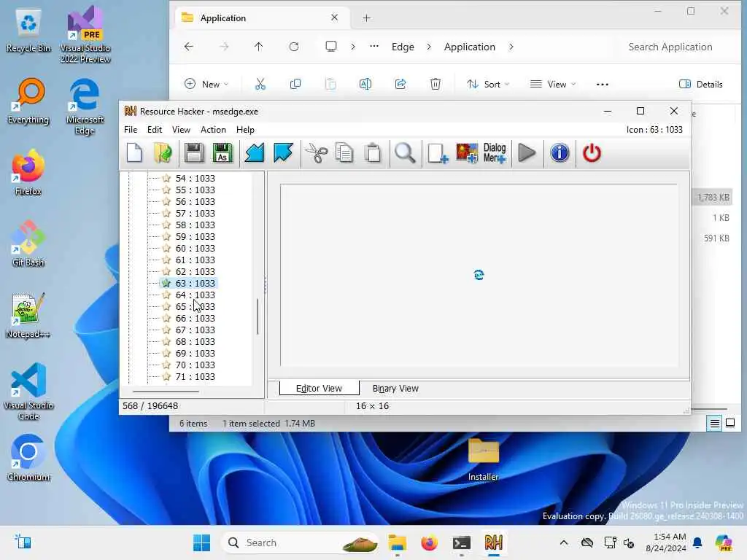747x560 pixels.
Task: Open the View menu in Resource Hacker
Action: (181, 130)
